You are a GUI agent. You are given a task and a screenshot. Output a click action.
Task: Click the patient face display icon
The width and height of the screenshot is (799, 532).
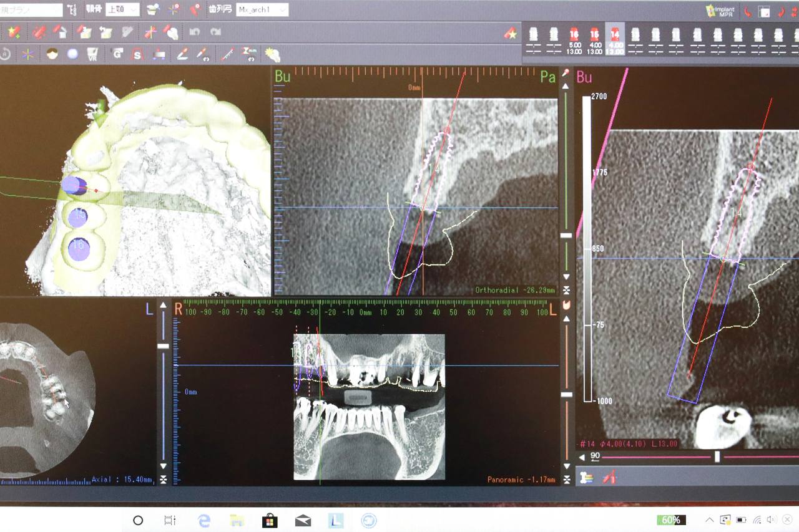click(x=52, y=54)
